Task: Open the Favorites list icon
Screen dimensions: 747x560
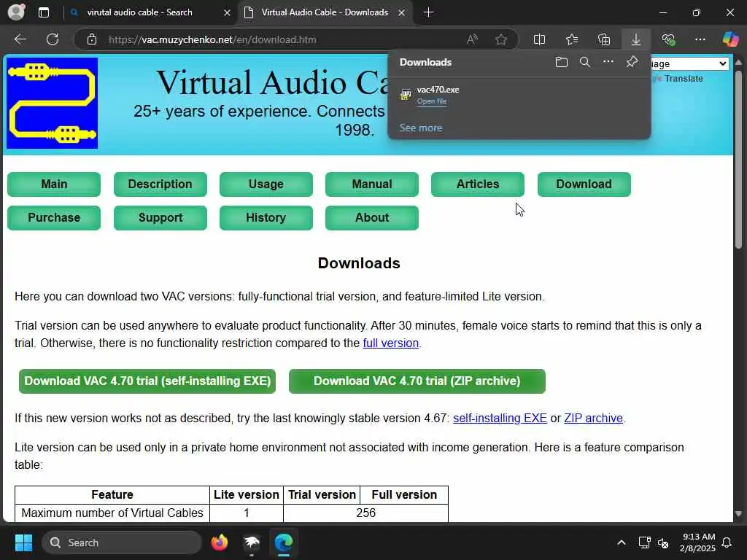Action: pos(572,39)
